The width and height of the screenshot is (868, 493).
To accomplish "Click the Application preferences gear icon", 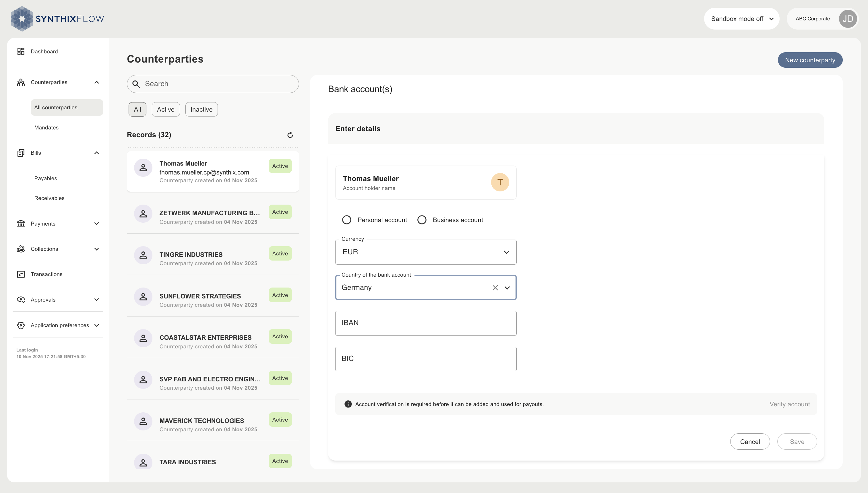I will pos(21,325).
